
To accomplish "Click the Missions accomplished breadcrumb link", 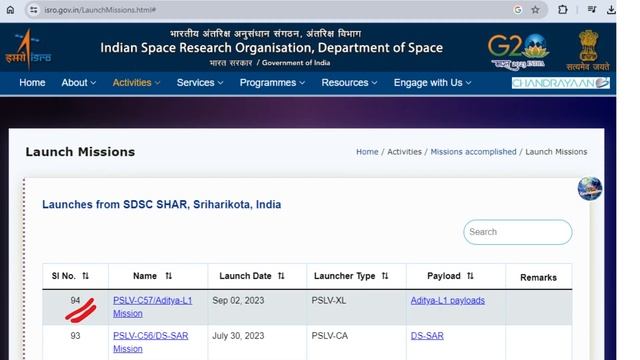I will (x=473, y=152).
